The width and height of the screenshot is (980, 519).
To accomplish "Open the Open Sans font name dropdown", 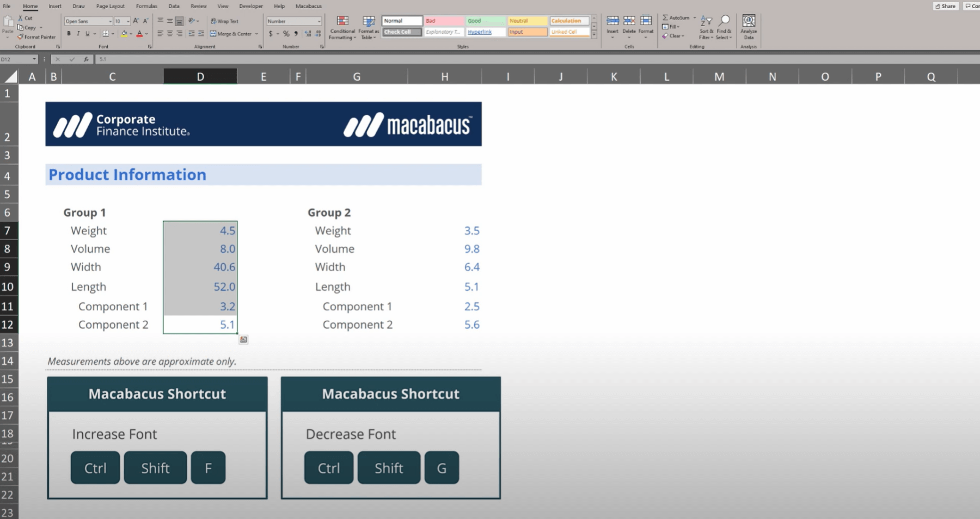I will click(x=110, y=21).
